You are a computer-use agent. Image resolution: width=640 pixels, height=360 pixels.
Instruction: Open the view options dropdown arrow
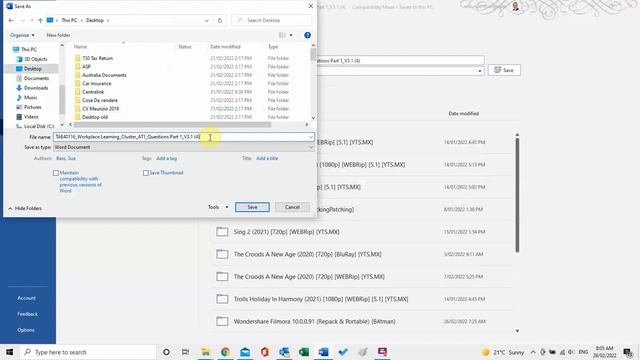[x=291, y=35]
